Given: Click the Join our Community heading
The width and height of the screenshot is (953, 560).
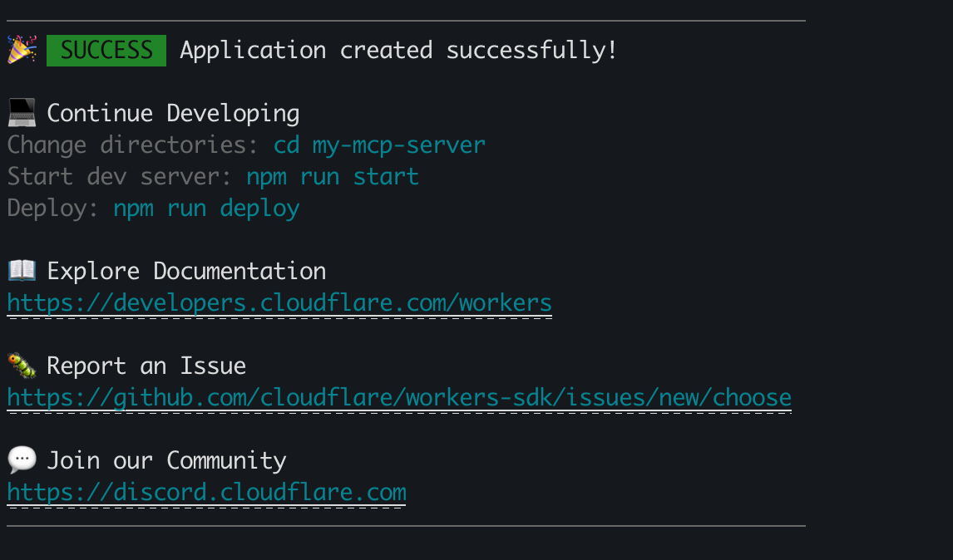Looking at the screenshot, I should [x=166, y=460].
